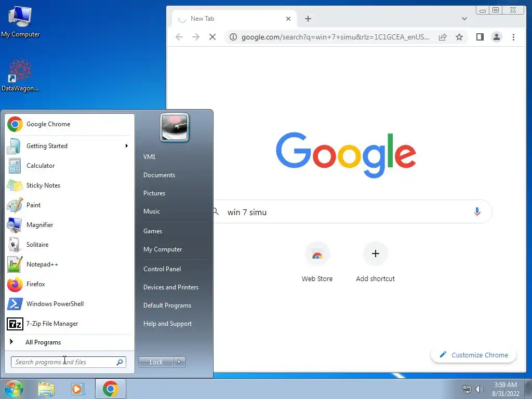Open Chrome tab search chevron
The width and height of the screenshot is (532, 399).
point(464,19)
